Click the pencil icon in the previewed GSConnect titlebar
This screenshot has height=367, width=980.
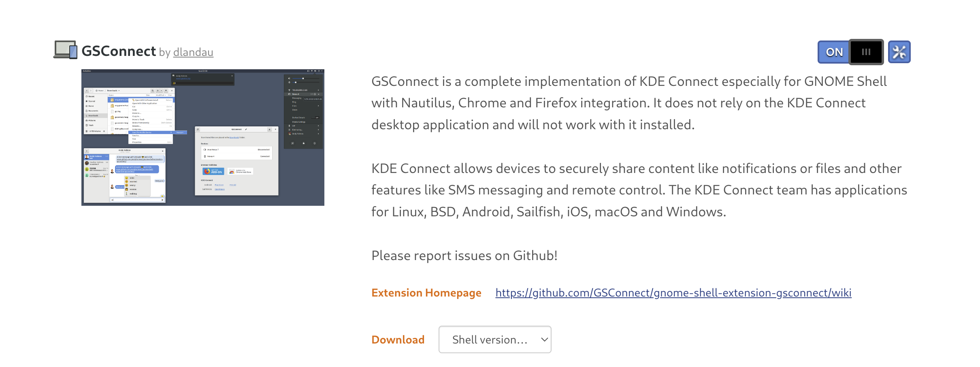tap(246, 129)
